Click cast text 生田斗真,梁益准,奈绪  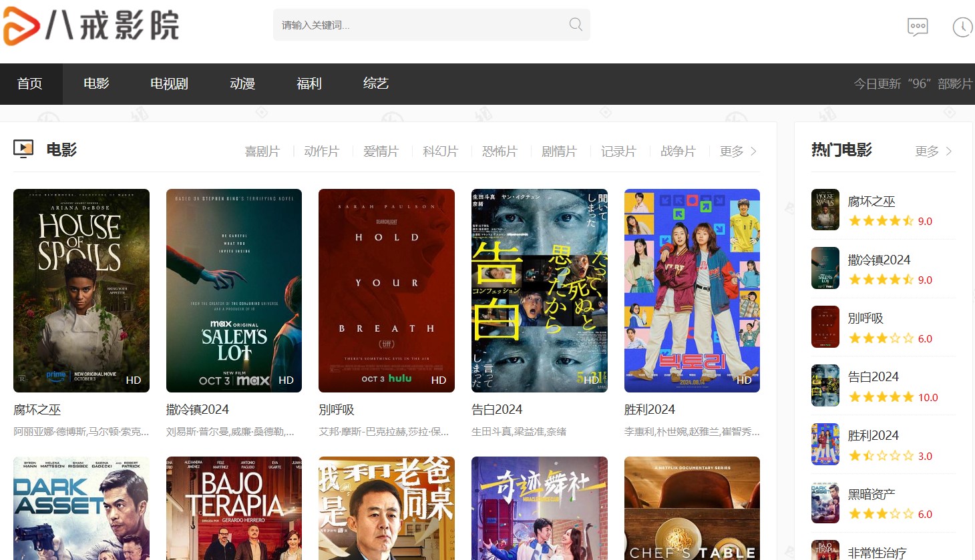pos(519,432)
